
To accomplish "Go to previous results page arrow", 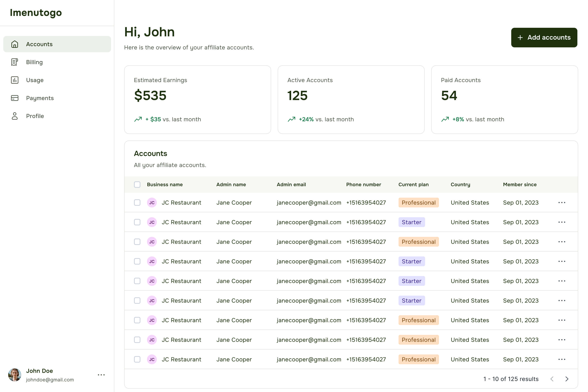I will point(552,379).
